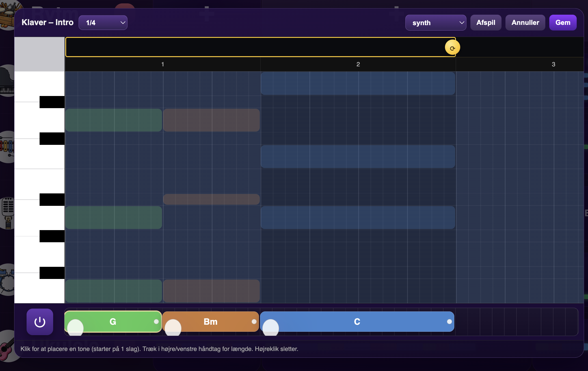
Task: Click the "Klaver – Intro" editor title
Action: click(x=47, y=22)
